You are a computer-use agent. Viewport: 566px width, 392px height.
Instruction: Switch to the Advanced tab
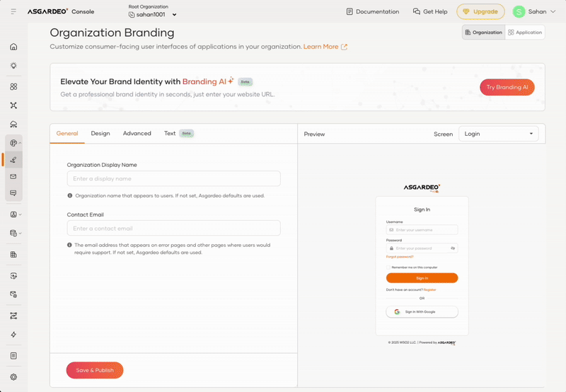(137, 133)
